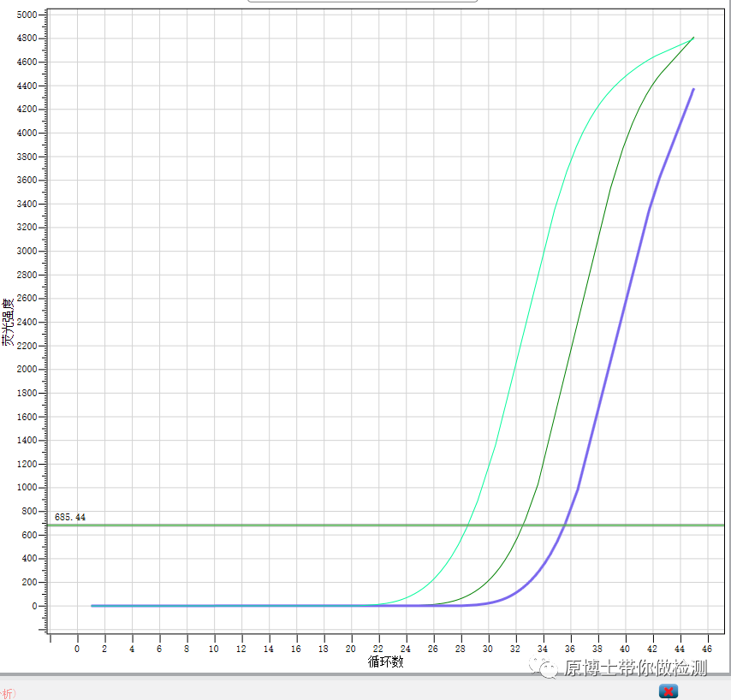Screen dimensions: 731x700
Task: Click the 0 tick label on the x-axis
Action: pos(77,649)
